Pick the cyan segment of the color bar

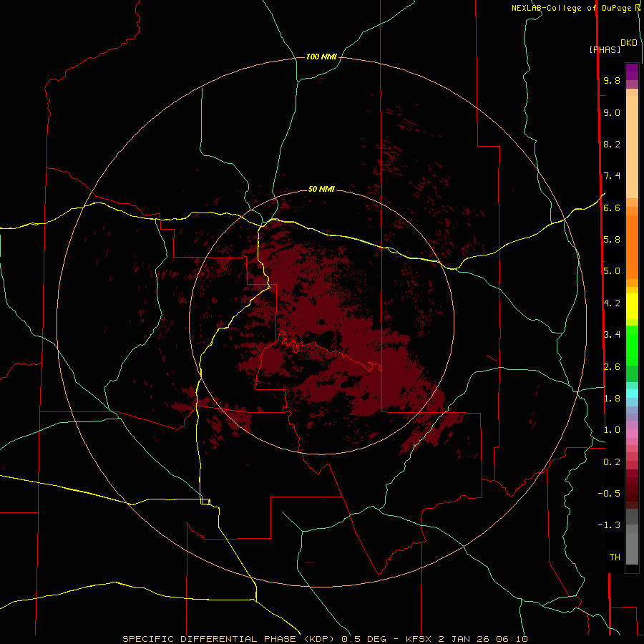coord(632,394)
